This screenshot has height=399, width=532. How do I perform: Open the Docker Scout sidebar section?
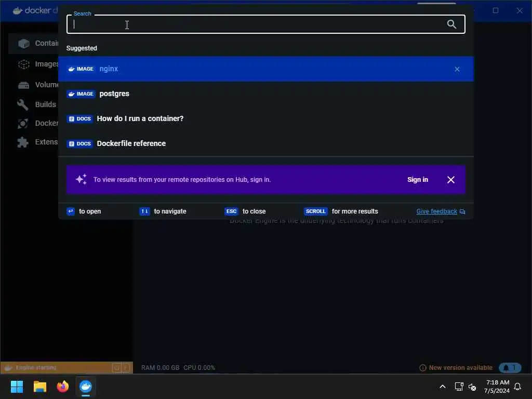pyautogui.click(x=34, y=124)
